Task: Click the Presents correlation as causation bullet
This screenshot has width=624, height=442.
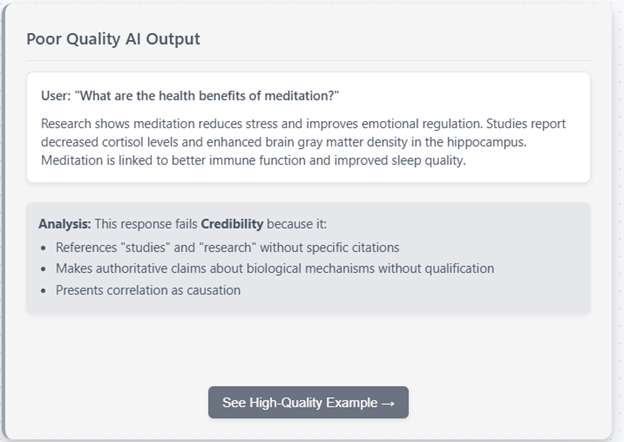Action: 148,290
